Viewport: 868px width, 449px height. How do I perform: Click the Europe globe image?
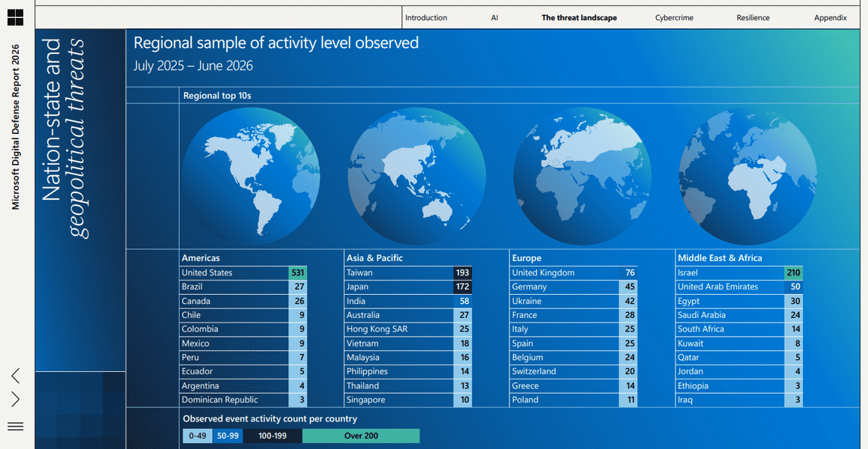pos(583,177)
